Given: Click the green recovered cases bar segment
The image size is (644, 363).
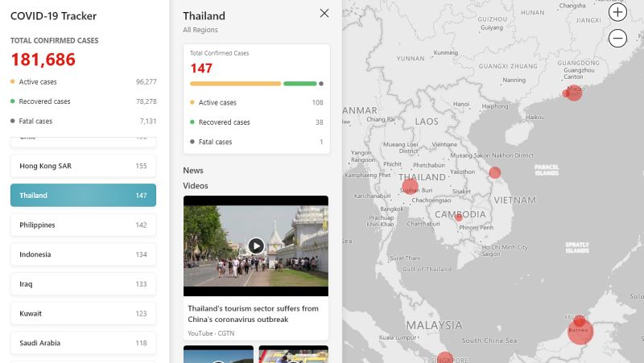Looking at the screenshot, I should (x=299, y=84).
